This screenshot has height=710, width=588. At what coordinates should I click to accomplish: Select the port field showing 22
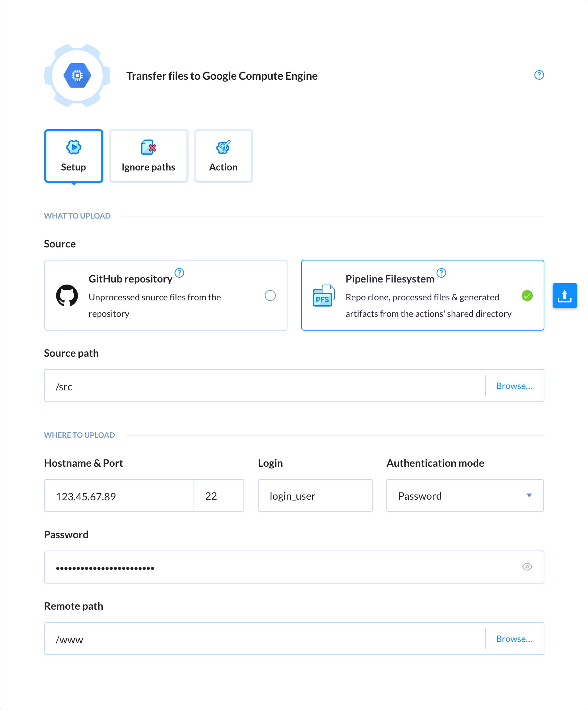click(x=218, y=496)
